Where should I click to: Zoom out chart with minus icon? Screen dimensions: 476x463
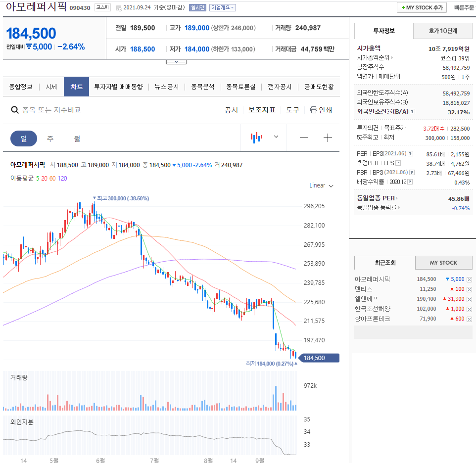tap(304, 138)
